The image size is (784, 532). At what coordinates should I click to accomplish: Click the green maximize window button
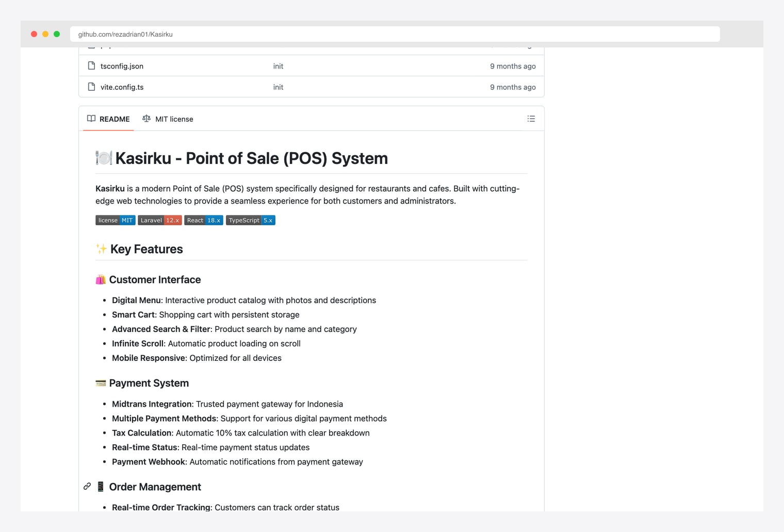[x=57, y=34]
